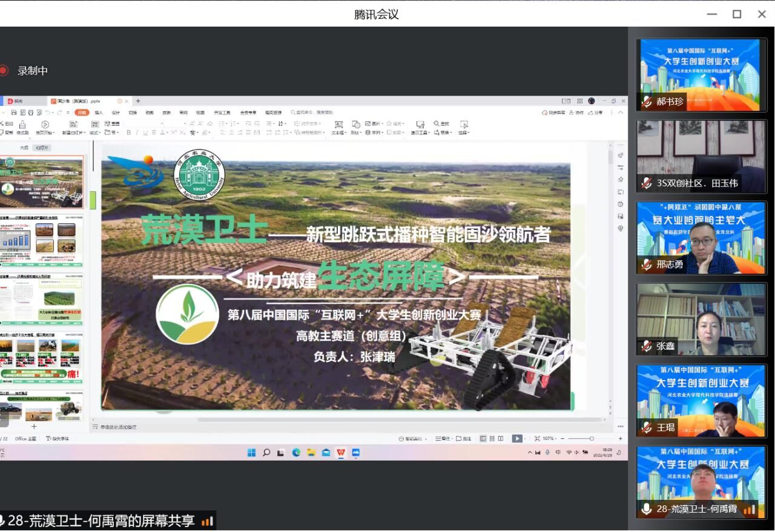Viewport: 775px width, 532px height.
Task: Click the Save icon in WPS quick toolbar
Action: pos(14,113)
